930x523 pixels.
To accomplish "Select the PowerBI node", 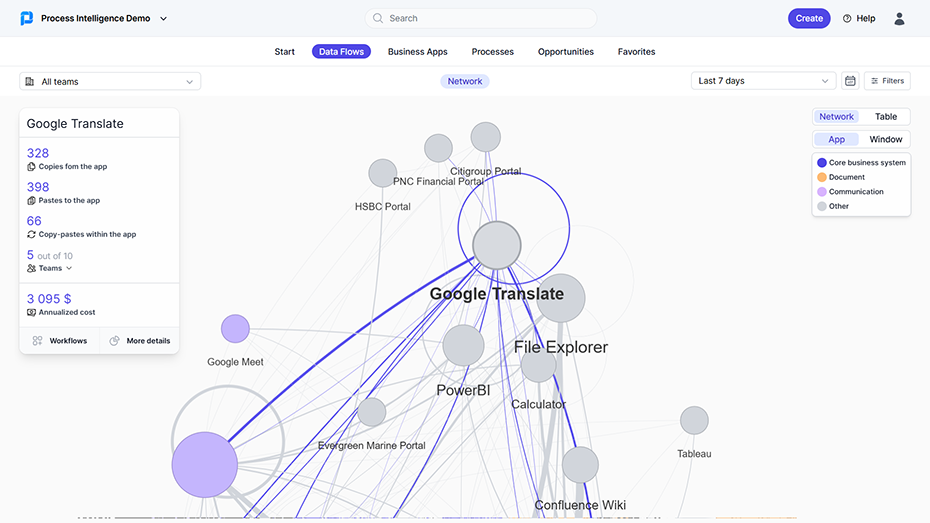I will [x=463, y=345].
